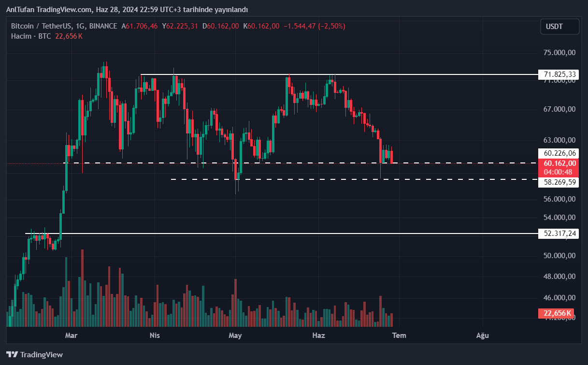Select the Hacim · BTC volume indicator legend
588x365 pixels.
tap(31, 36)
